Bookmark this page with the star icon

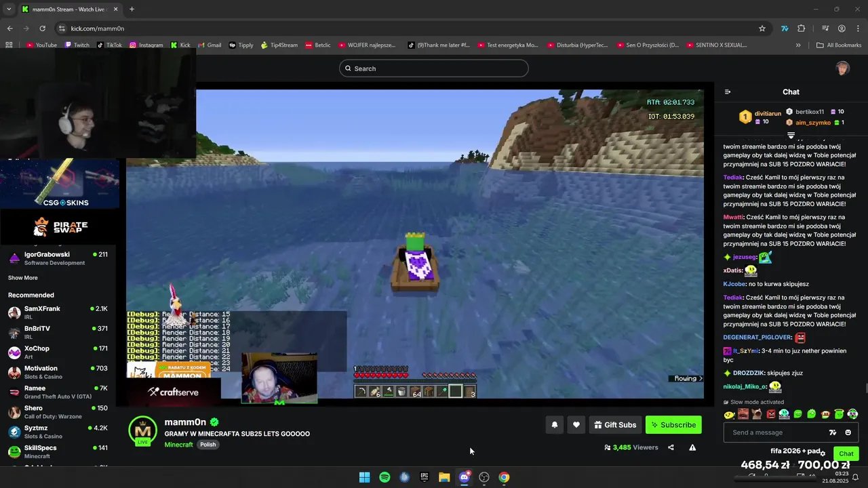pos(762,28)
